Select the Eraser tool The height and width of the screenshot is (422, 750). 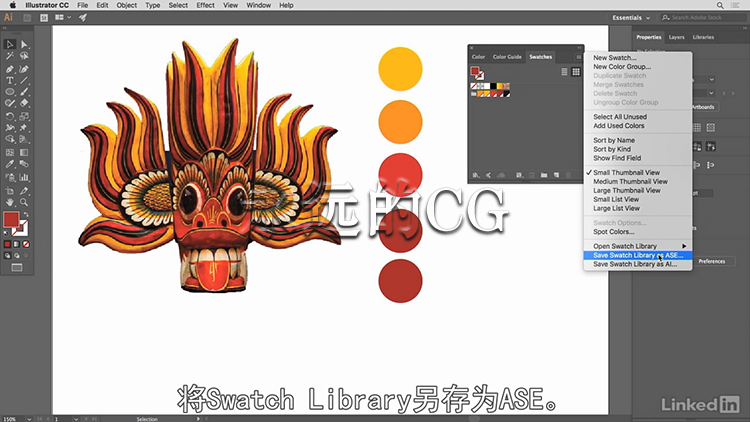24,103
